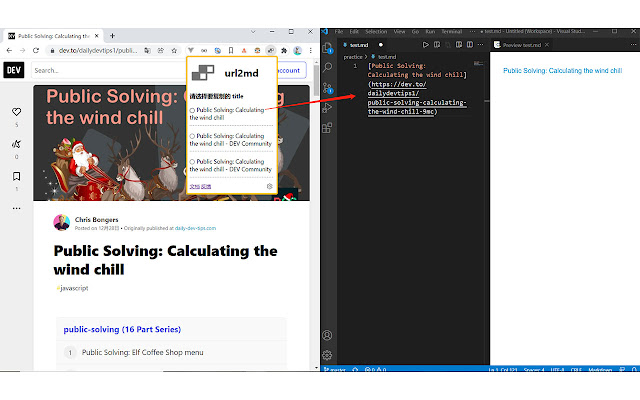Like the article with the heart icon
640x400 pixels.
16,111
